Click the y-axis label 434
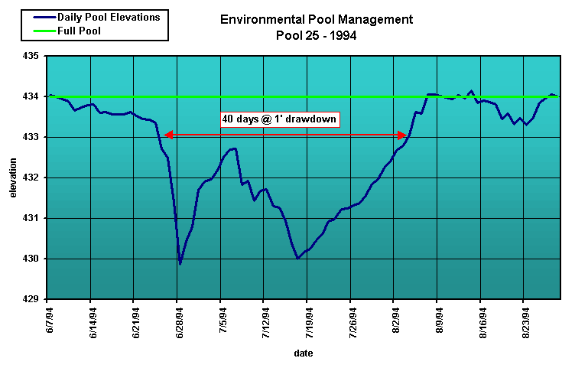Image resolution: width=588 pixels, height=368 pixels. [31, 96]
